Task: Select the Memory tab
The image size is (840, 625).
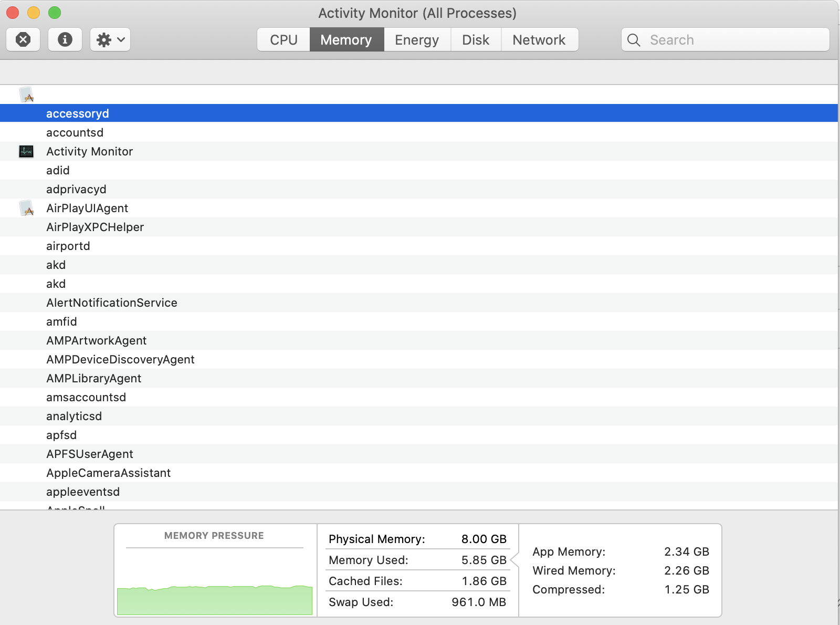Action: click(346, 40)
